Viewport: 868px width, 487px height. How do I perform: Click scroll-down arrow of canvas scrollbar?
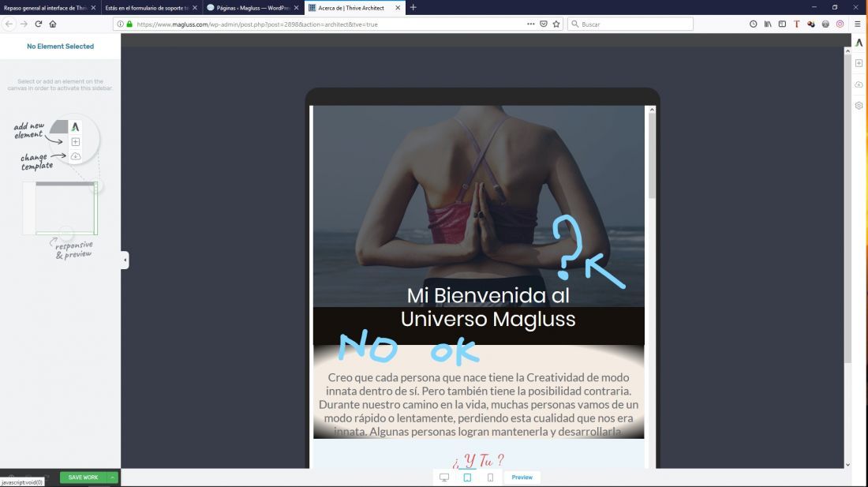pos(847,465)
